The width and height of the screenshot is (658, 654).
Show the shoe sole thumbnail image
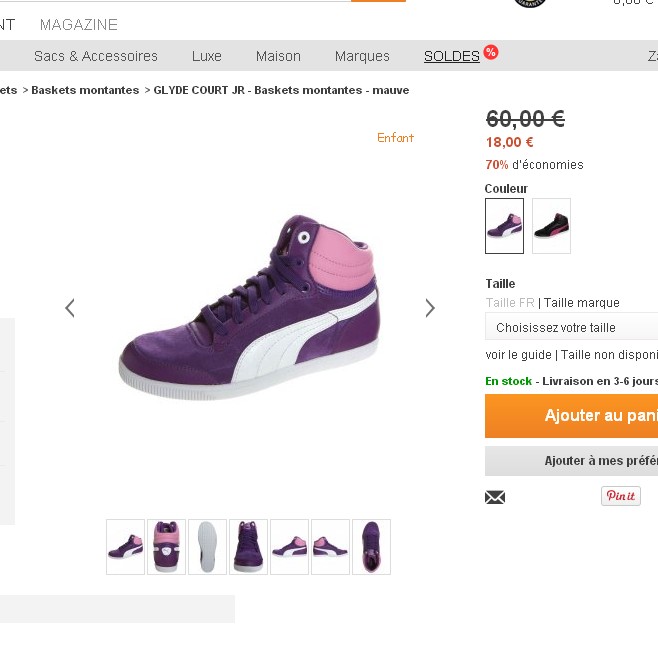(208, 547)
